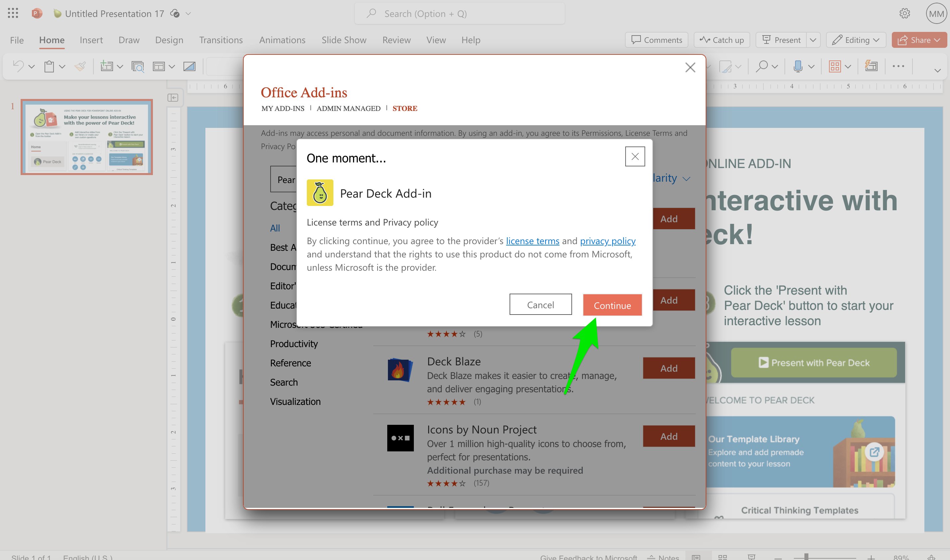The width and height of the screenshot is (950, 560).
Task: Open the Editing mode dropdown
Action: pyautogui.click(x=856, y=40)
